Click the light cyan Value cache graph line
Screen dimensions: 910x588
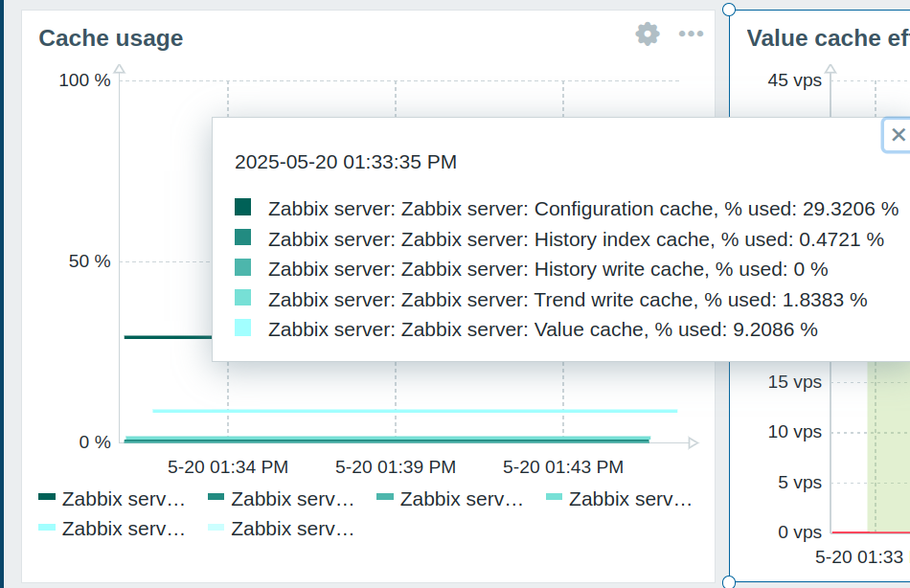point(415,411)
